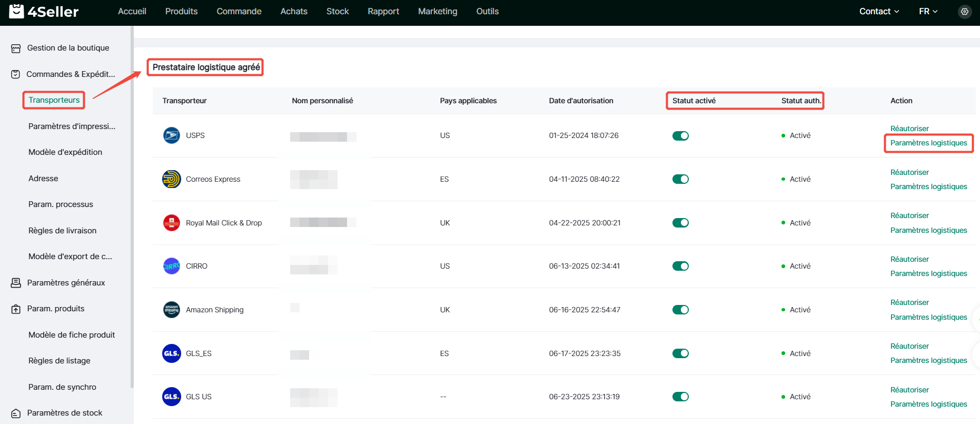Click the GLS_ES carrier logo
The height and width of the screenshot is (424, 980).
(x=172, y=353)
